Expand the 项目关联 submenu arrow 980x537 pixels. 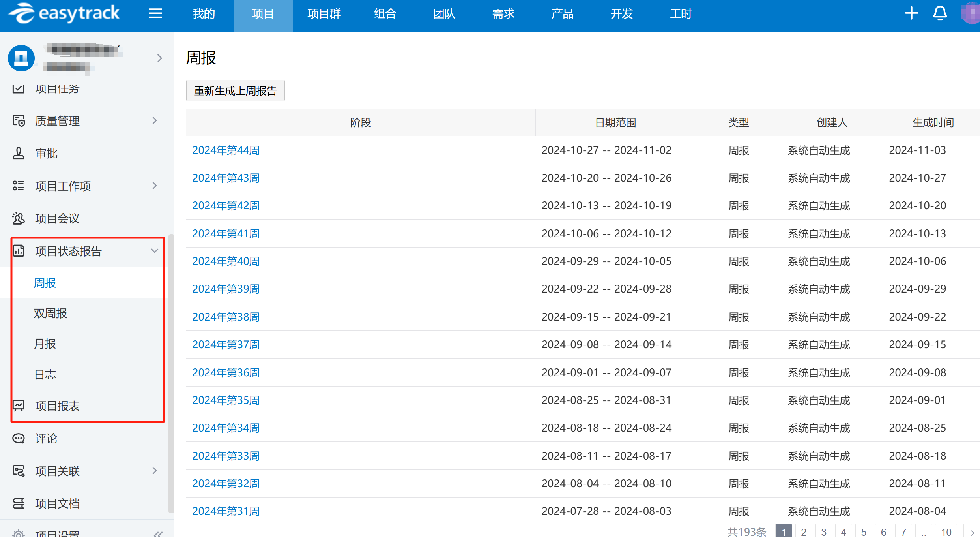tap(155, 471)
